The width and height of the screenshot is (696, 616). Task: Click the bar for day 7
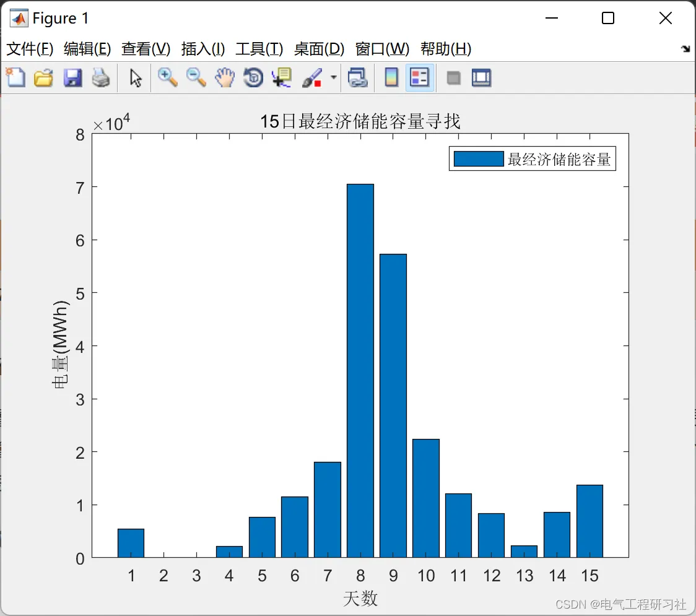[x=328, y=510]
